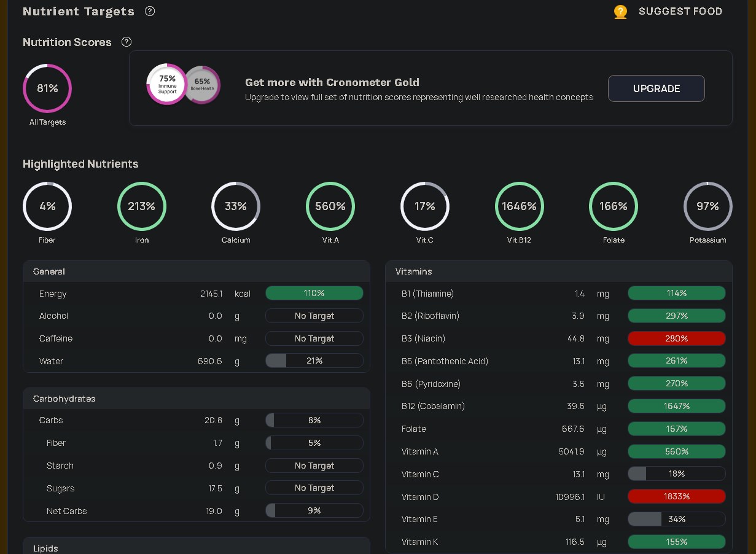Click the red B3 (Niacin) 280% bar
The image size is (756, 554).
(677, 338)
